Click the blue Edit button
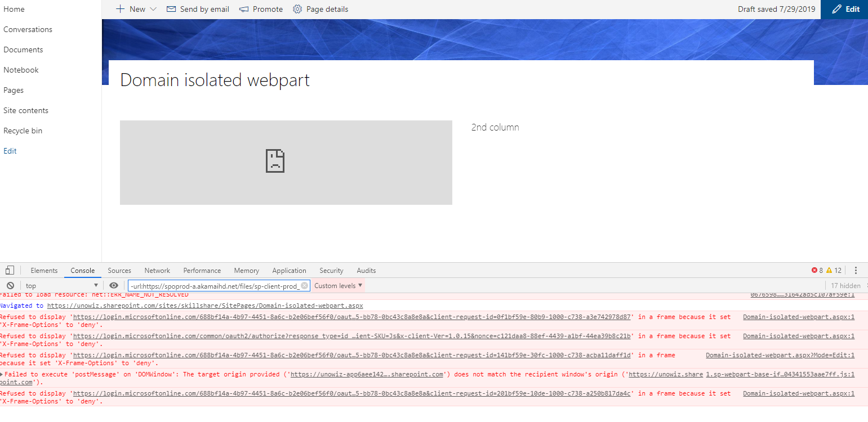This screenshot has width=868, height=422. (844, 9)
